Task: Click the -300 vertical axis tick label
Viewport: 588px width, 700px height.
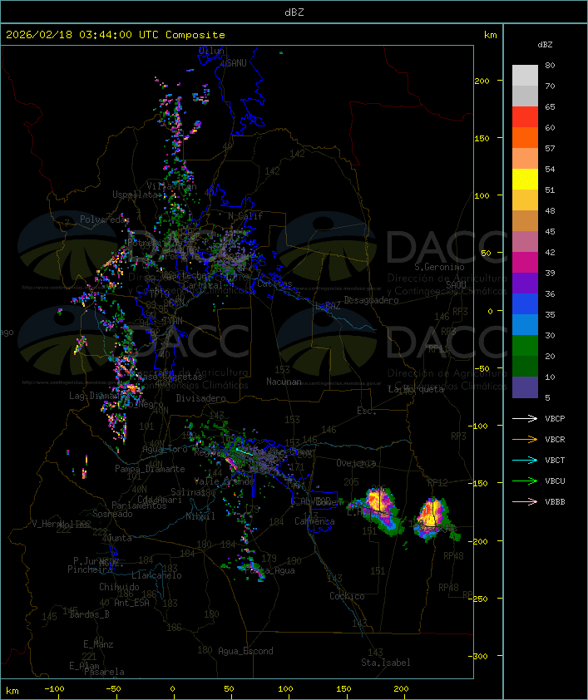Action: [x=480, y=656]
